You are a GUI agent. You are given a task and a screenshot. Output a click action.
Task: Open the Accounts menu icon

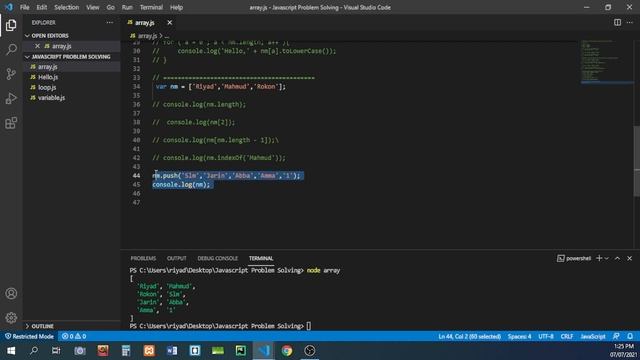[11, 293]
